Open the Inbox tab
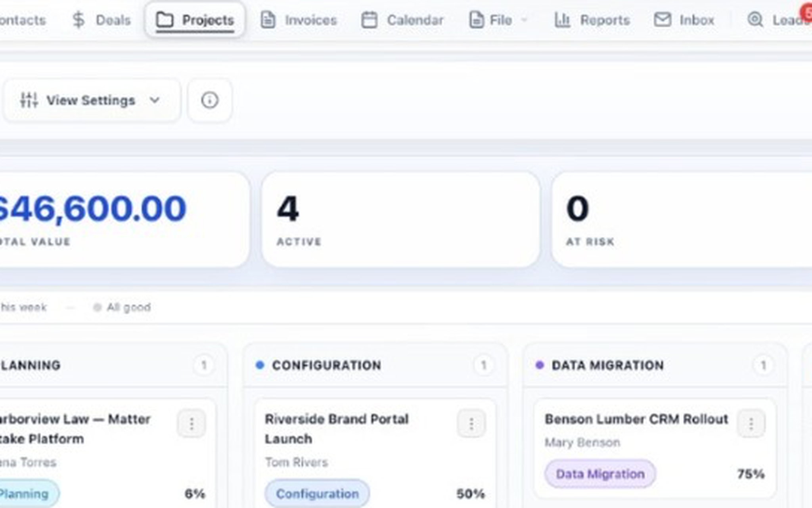This screenshot has height=508, width=812. point(684,20)
